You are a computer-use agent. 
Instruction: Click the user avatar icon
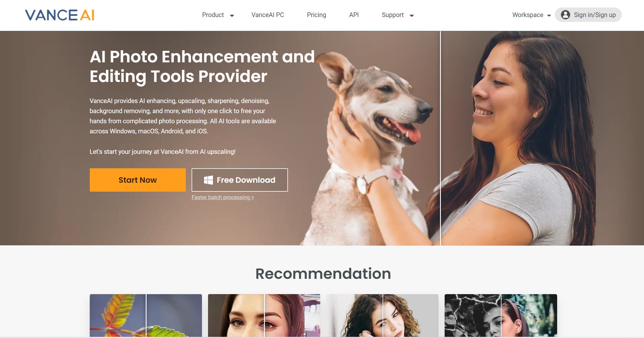(565, 15)
